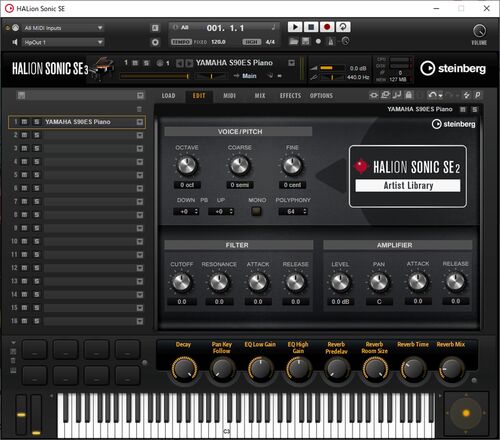500x440 pixels.
Task: Open the HpOut 1 output dropdown
Action: click(63, 42)
